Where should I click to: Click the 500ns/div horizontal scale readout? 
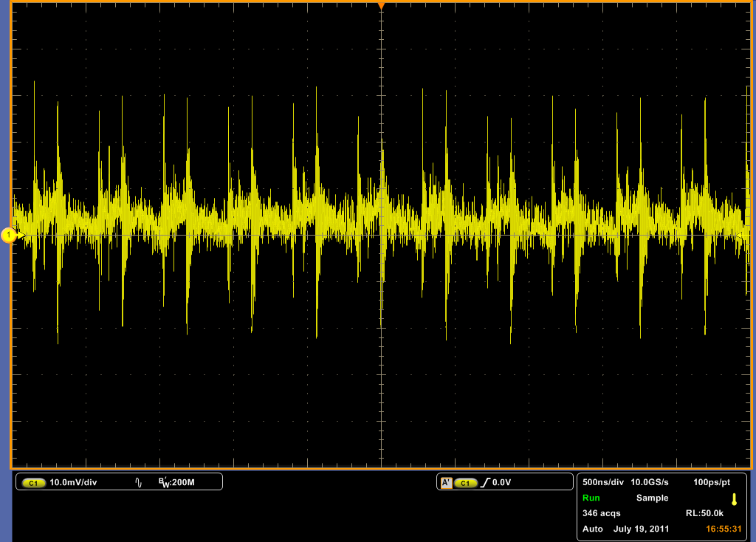click(x=602, y=482)
